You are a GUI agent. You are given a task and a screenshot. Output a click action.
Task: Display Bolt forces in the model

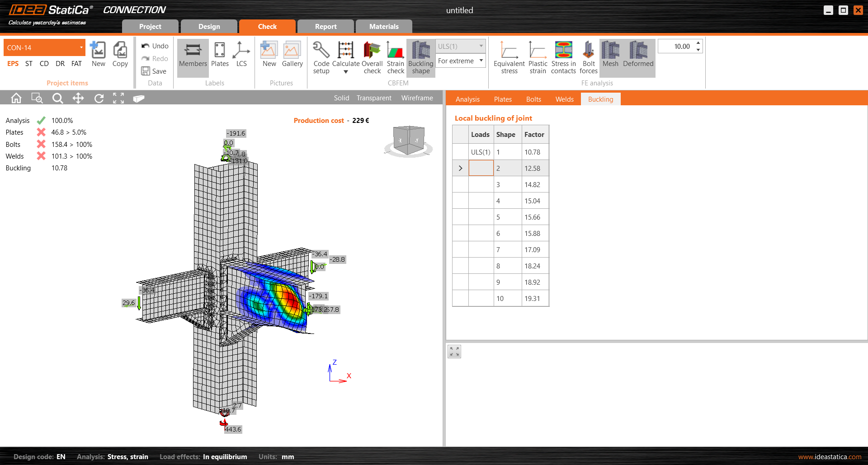pos(588,51)
